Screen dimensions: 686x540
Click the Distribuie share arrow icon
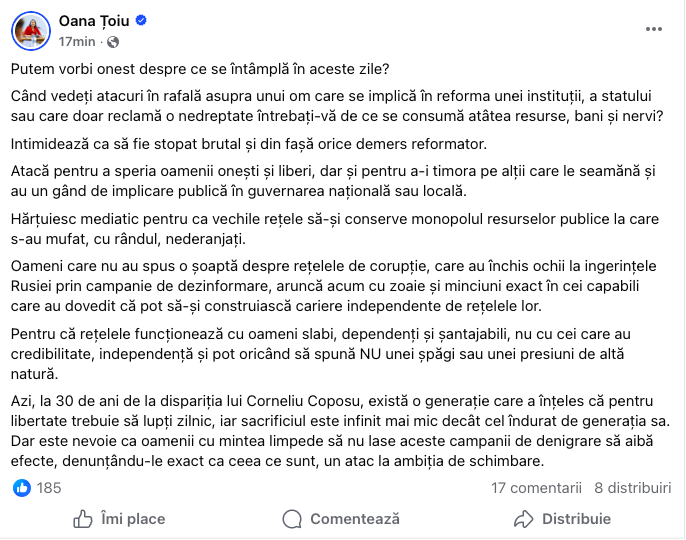click(x=523, y=519)
